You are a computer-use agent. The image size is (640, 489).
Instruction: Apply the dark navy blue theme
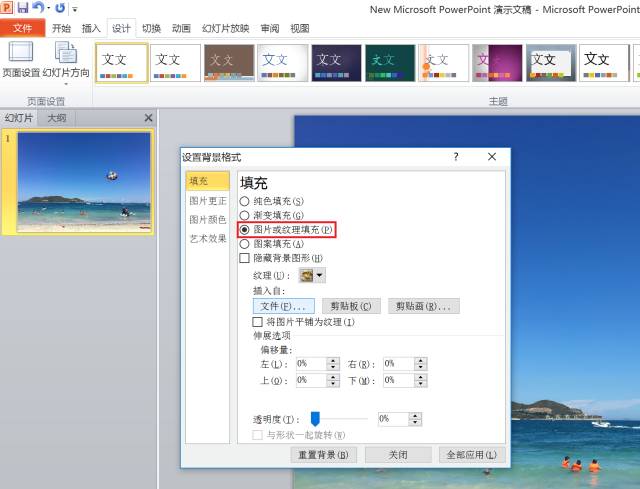pyautogui.click(x=336, y=63)
